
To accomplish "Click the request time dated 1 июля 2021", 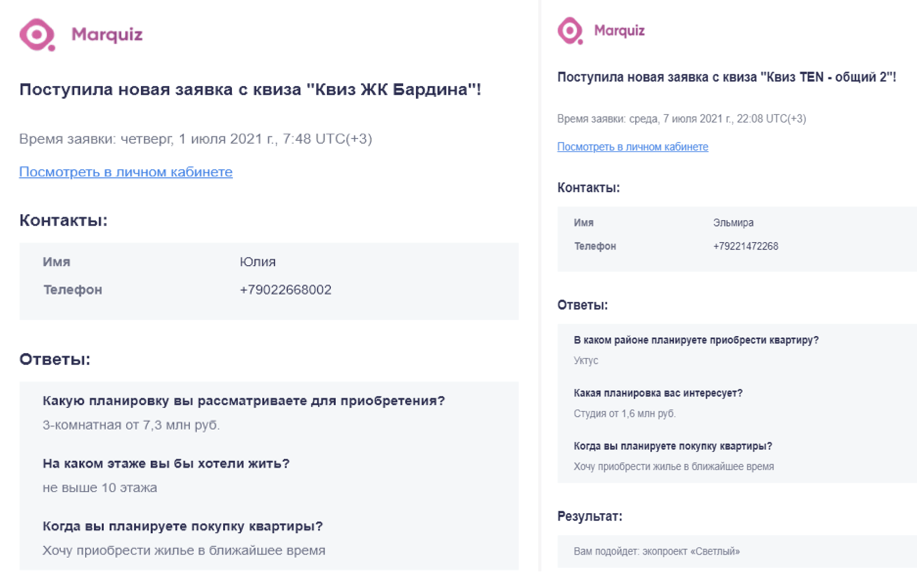I will 195,139.
